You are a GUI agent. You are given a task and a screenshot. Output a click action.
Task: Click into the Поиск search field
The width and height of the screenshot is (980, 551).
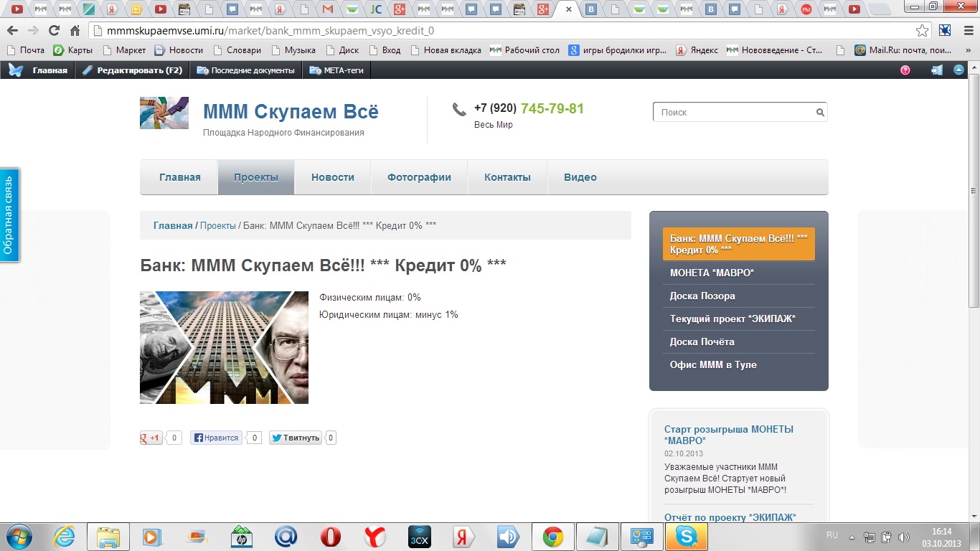(x=734, y=112)
